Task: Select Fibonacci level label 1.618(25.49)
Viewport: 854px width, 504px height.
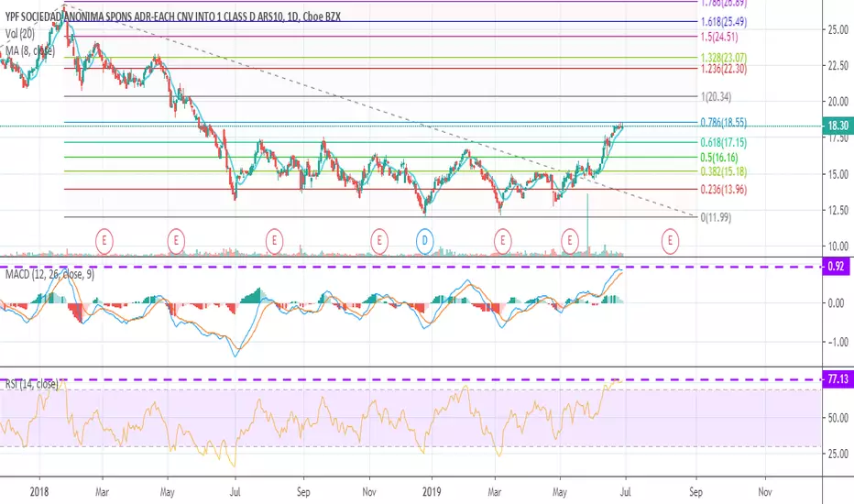Action: tap(724, 22)
